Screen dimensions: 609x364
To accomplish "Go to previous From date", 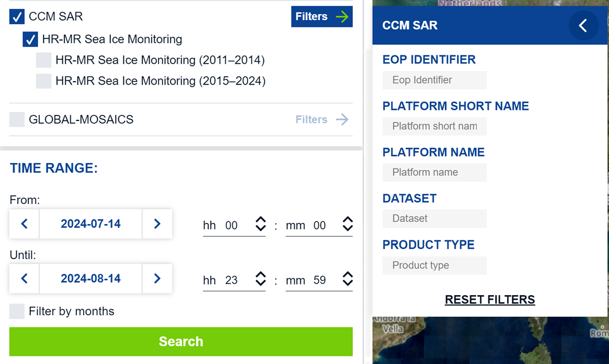I will click(x=24, y=224).
